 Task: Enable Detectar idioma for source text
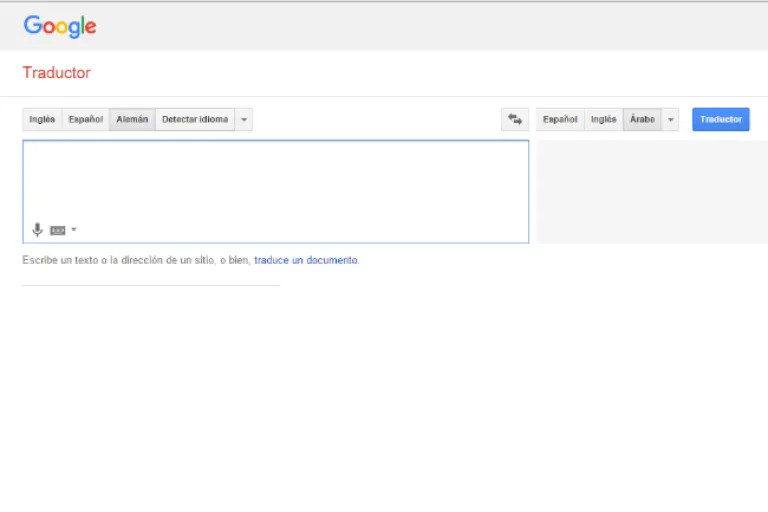coord(195,119)
